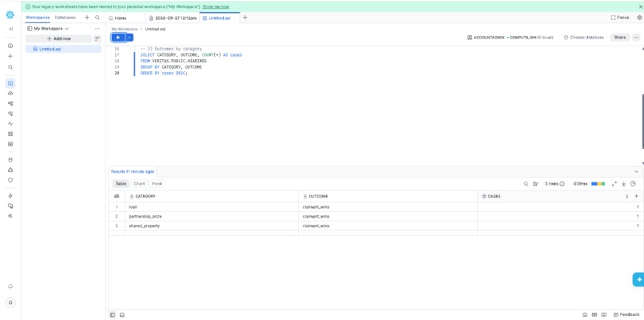The height and width of the screenshot is (320, 644).
Task: Collapse the results panel chevron
Action: (x=637, y=171)
